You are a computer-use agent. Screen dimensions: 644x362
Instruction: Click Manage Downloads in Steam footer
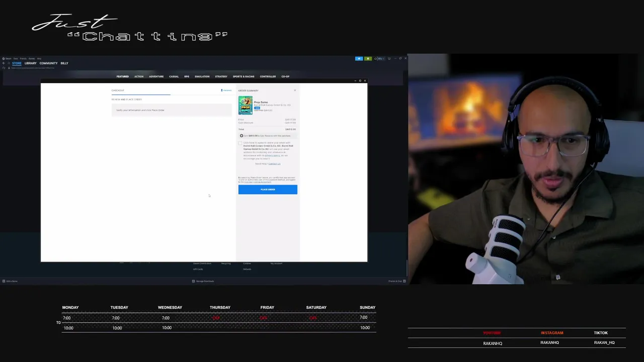(x=205, y=281)
